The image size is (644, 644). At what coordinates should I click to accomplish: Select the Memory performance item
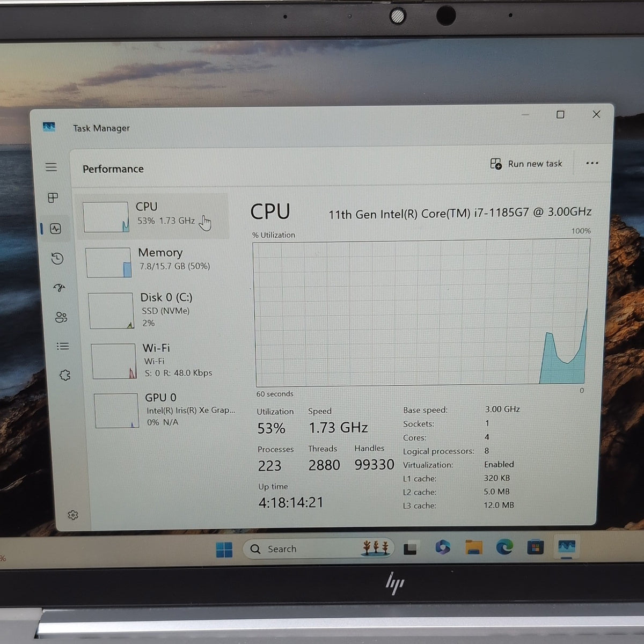(x=157, y=262)
